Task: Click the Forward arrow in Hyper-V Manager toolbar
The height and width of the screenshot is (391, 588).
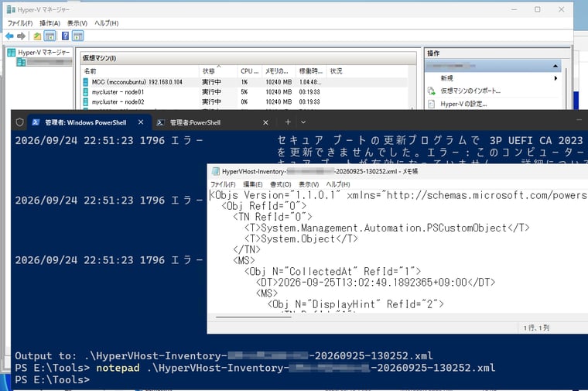Action: 22,36
